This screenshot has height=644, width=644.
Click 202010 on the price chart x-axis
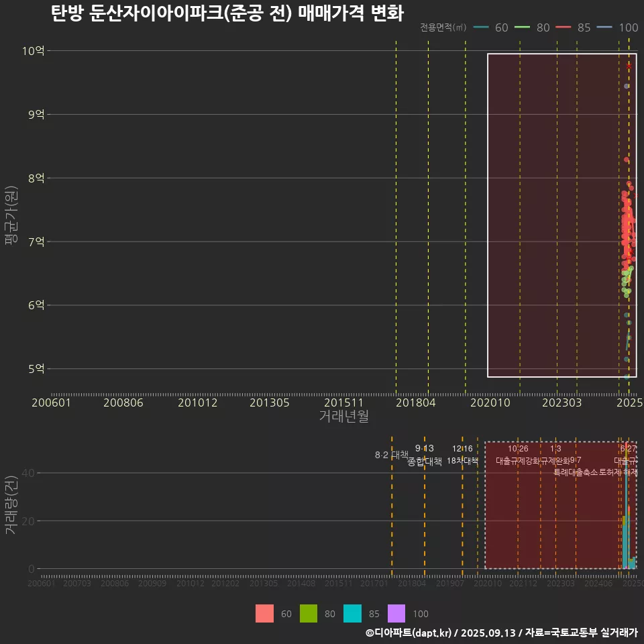click(490, 402)
